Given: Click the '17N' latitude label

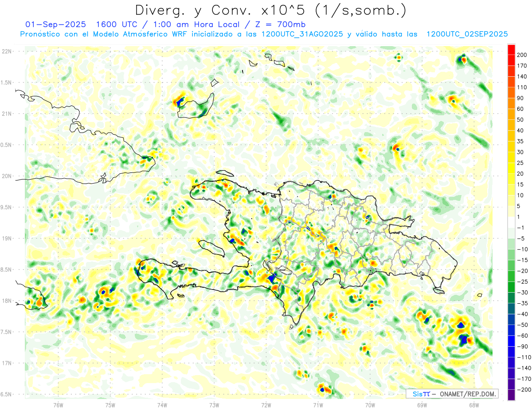Looking at the screenshot, I should pos(7,363).
